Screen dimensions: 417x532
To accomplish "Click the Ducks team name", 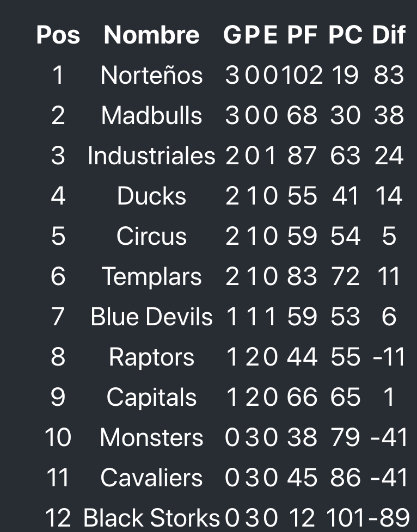I will coord(151,196).
